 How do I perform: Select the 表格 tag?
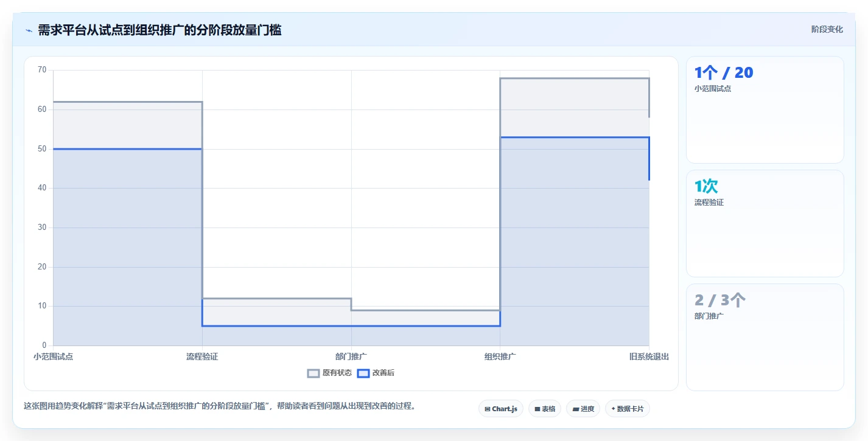(x=545, y=409)
